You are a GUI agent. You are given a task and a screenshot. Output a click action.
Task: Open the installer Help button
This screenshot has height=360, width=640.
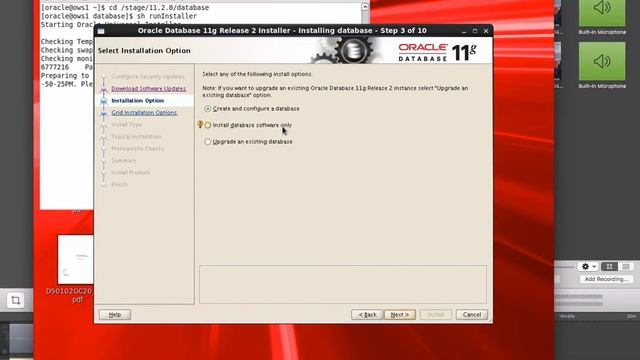tap(115, 315)
